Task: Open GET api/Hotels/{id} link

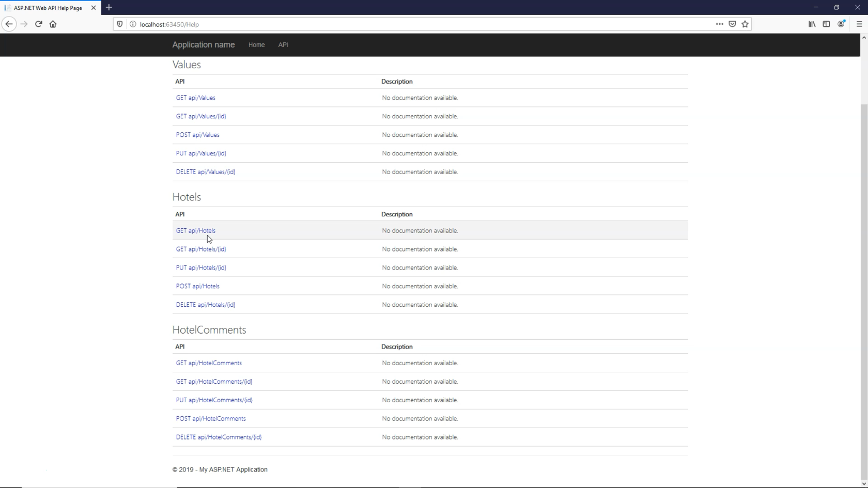Action: point(201,249)
